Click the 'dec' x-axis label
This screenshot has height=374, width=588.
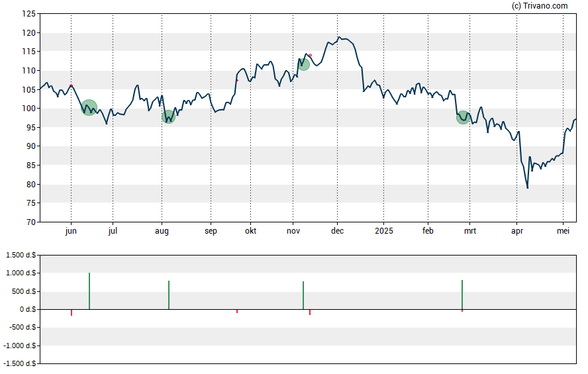337,231
